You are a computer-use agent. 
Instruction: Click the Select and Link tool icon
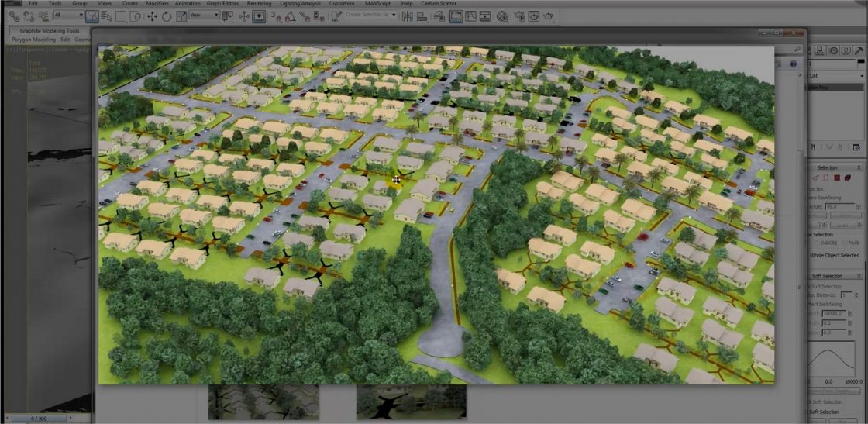14,16
